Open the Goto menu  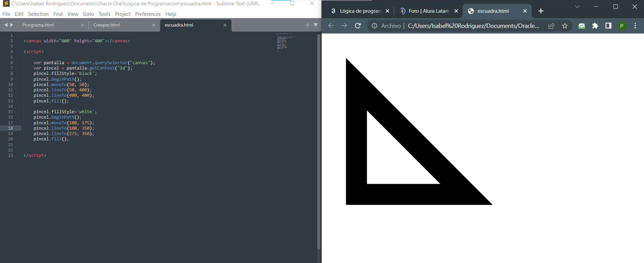(x=88, y=14)
